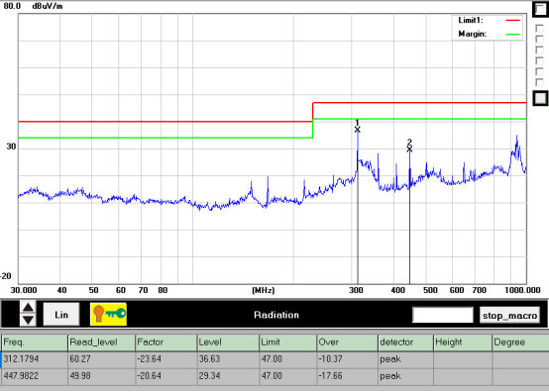Click the dBuV/m axis unit label
This screenshot has height=392, width=549.
click(x=48, y=6)
